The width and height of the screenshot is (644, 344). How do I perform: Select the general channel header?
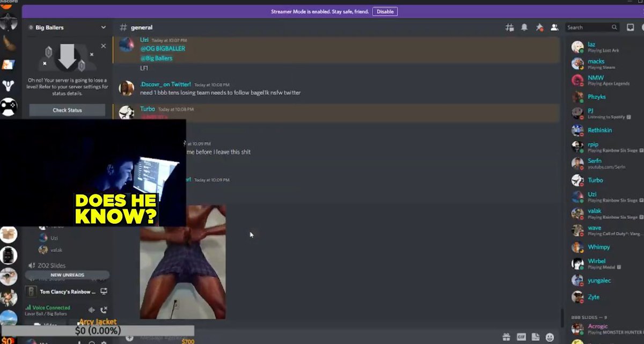[137, 27]
